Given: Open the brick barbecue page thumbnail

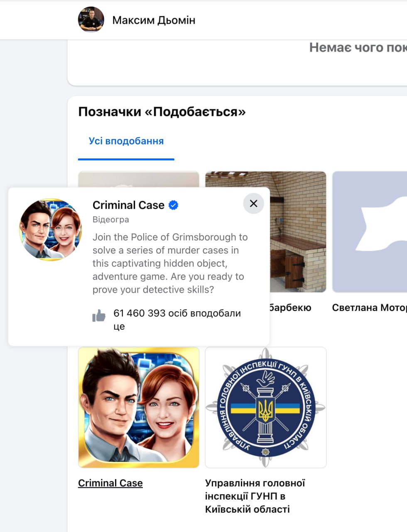Looking at the screenshot, I should (x=266, y=232).
